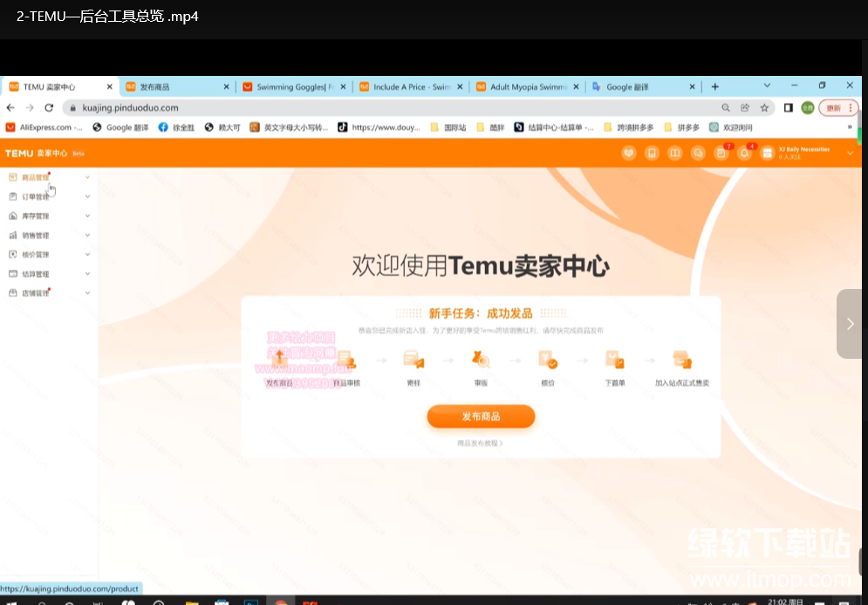Click the book guide icon in header

[x=674, y=153]
